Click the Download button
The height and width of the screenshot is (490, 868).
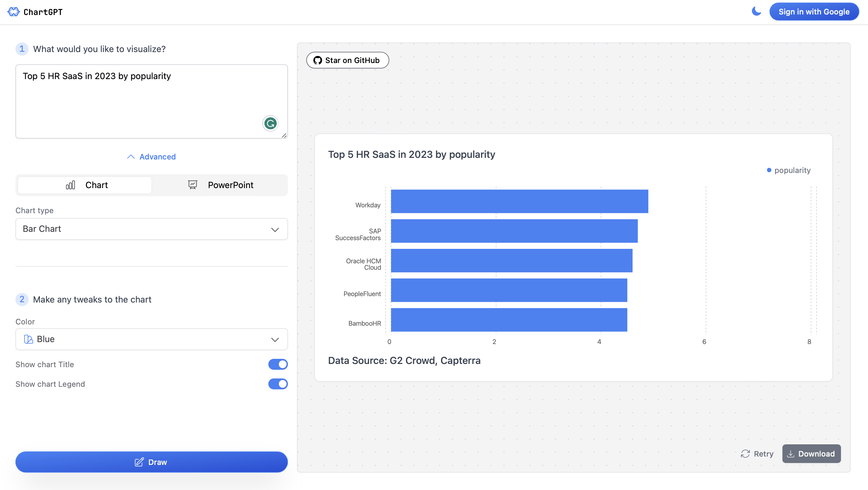[x=811, y=454]
